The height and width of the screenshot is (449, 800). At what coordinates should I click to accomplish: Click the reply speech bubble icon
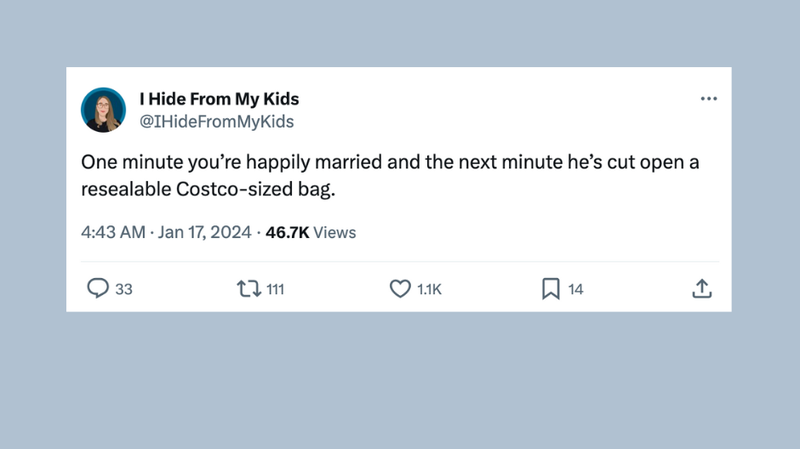pyautogui.click(x=97, y=289)
